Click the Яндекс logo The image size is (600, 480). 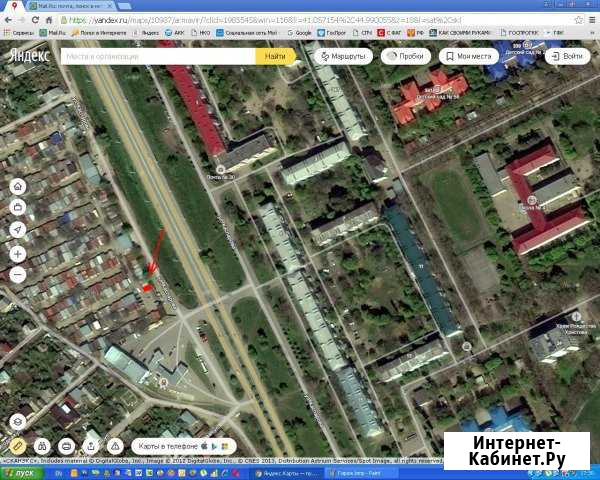pos(29,56)
